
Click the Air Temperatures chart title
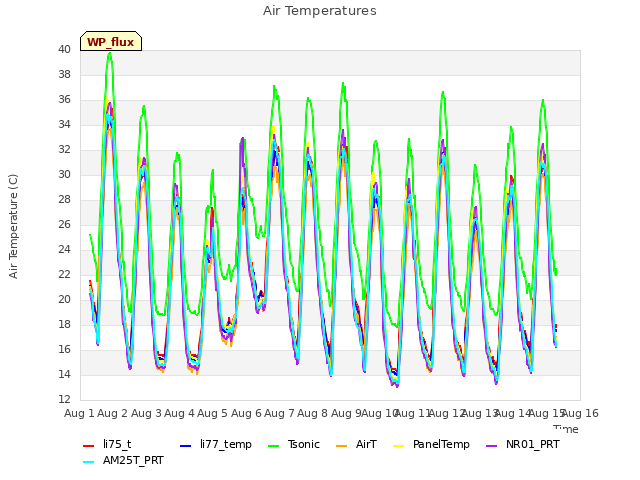pos(320,11)
